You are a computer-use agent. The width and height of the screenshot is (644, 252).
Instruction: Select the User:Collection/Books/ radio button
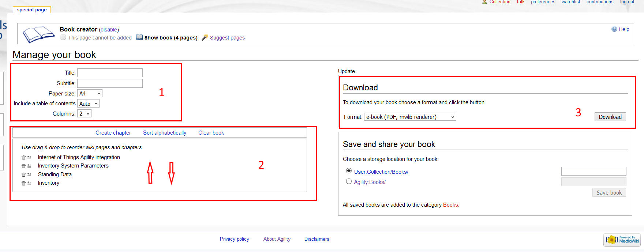tap(349, 171)
